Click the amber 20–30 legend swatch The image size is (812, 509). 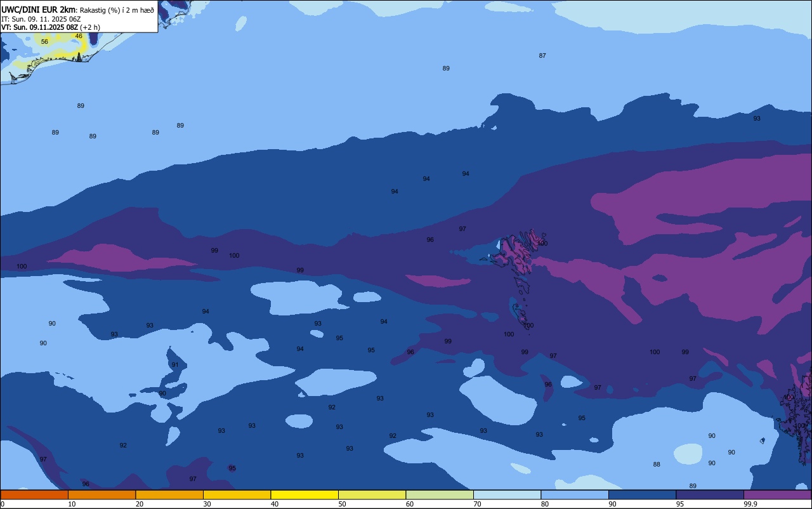[x=169, y=494]
